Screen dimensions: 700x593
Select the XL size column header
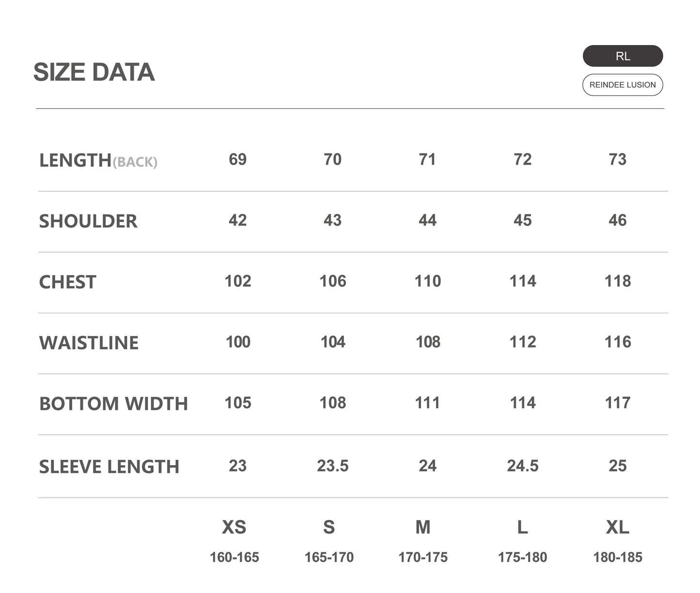618,527
